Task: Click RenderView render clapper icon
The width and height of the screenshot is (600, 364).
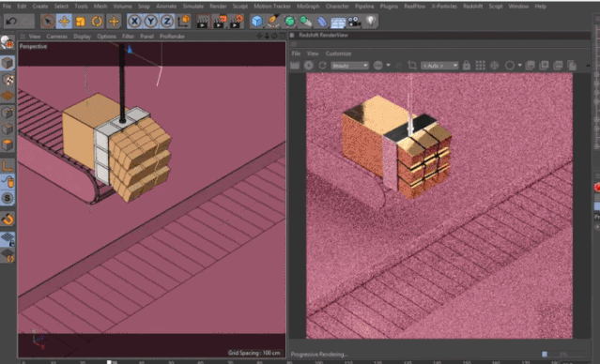Action: coord(295,66)
